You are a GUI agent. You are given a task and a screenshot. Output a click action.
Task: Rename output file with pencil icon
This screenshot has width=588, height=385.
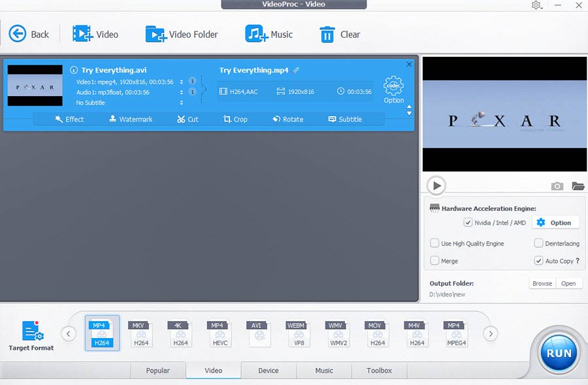click(x=296, y=70)
